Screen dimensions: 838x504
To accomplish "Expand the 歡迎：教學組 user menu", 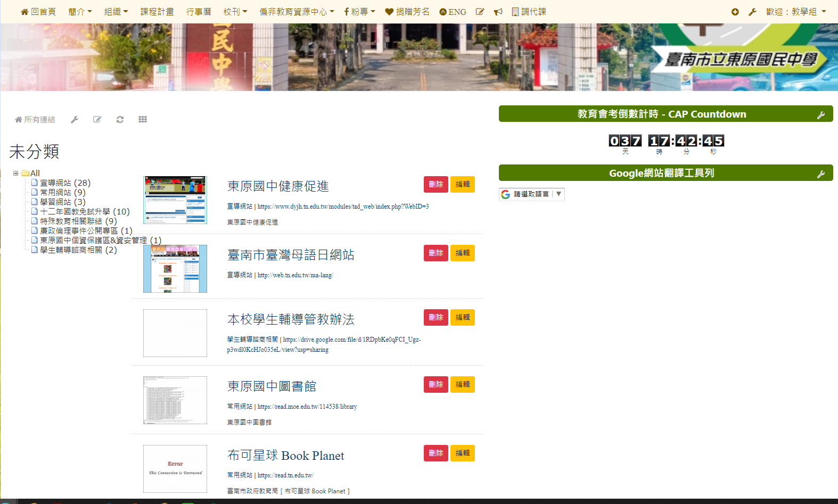I will click(796, 12).
